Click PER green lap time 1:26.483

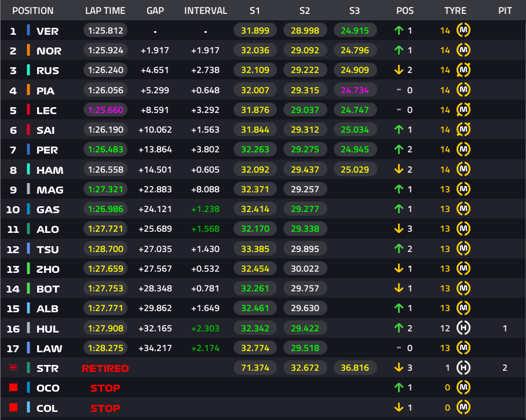click(x=105, y=149)
